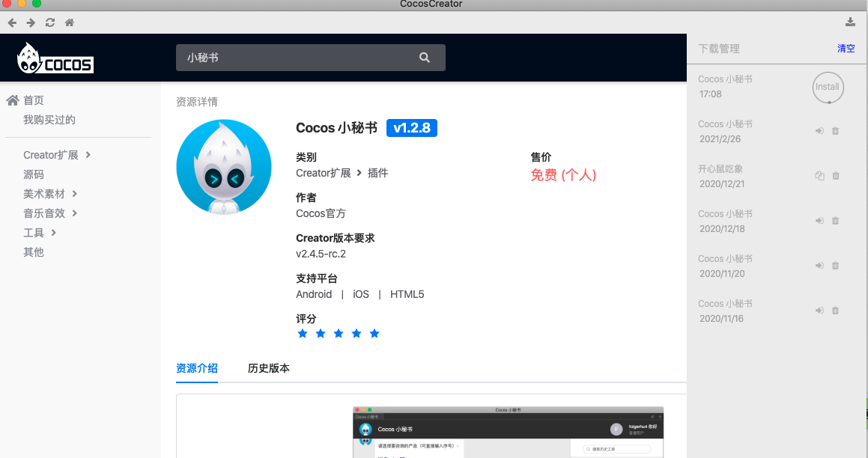Screen dimensions: 868x458
Task: Open 我购买过的 purchased list
Action: (x=49, y=120)
